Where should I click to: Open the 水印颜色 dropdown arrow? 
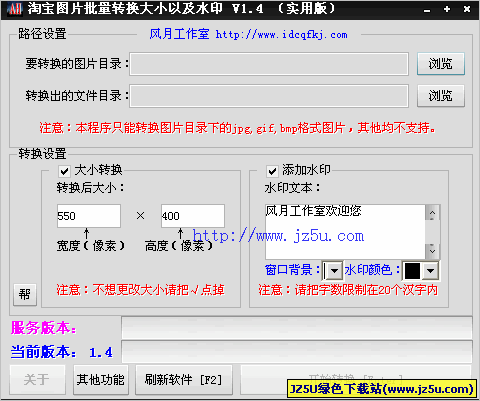[430, 271]
